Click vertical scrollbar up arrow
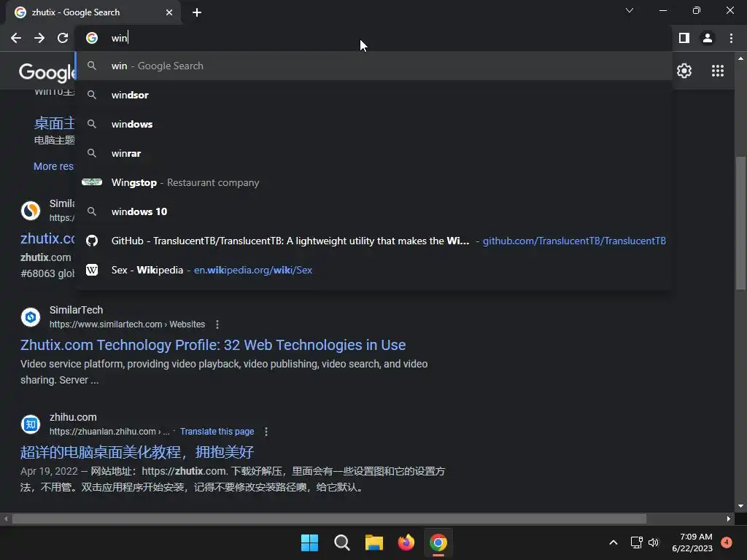The image size is (747, 560). pyautogui.click(x=740, y=58)
